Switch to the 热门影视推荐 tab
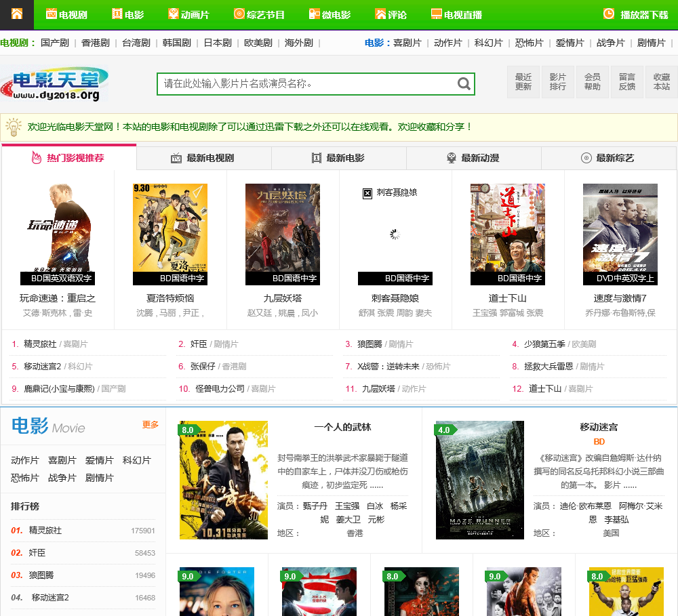Screen dimensions: 678x616 pos(68,158)
